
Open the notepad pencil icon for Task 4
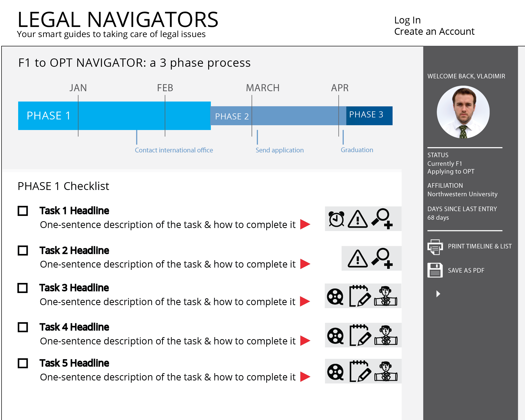click(x=360, y=335)
